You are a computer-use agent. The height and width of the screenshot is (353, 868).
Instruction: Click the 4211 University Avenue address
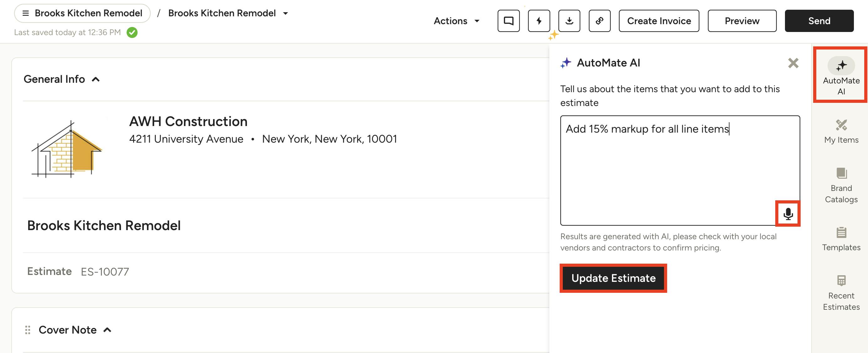click(x=186, y=139)
